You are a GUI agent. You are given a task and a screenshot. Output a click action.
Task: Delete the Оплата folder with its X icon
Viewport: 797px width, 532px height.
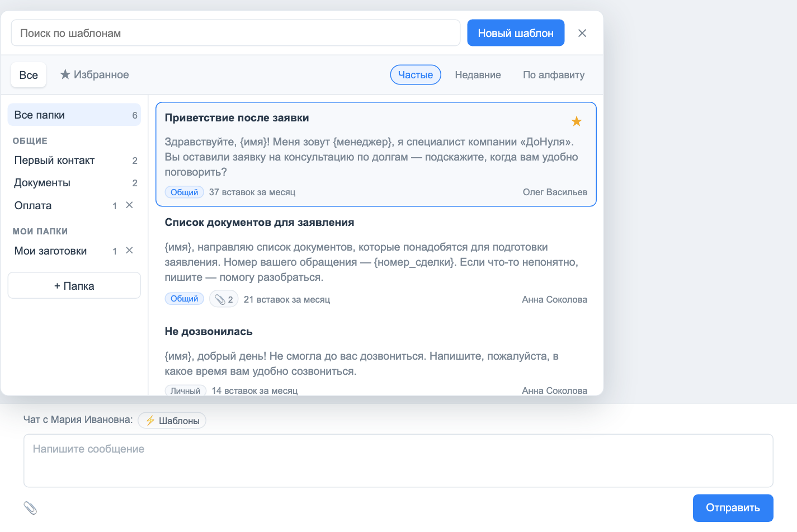click(129, 205)
